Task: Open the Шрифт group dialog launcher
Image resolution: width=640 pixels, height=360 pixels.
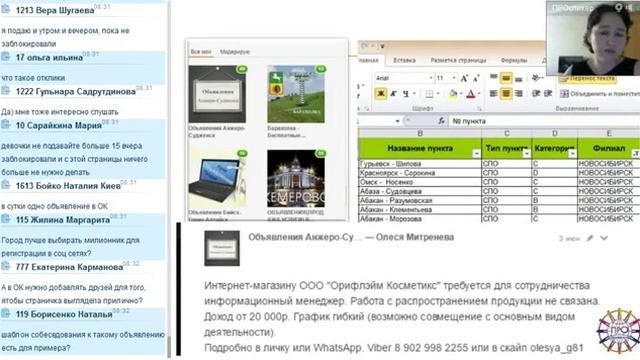Action: tap(480, 109)
